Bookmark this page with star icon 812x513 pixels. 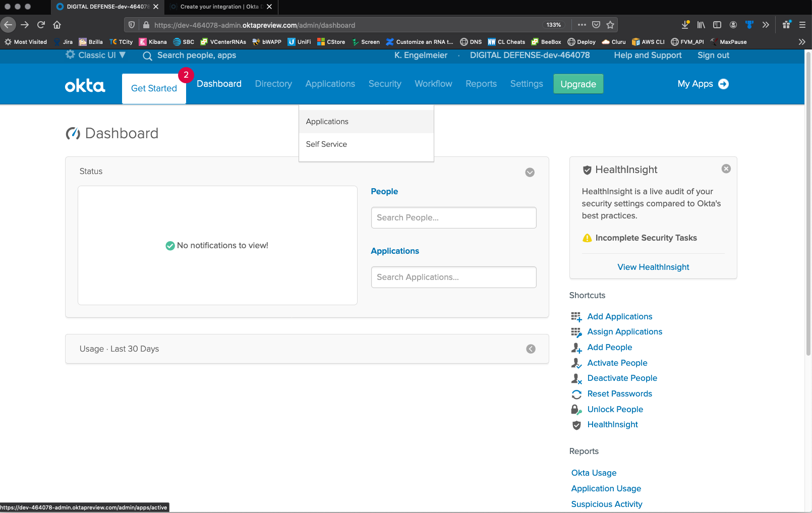(x=610, y=25)
